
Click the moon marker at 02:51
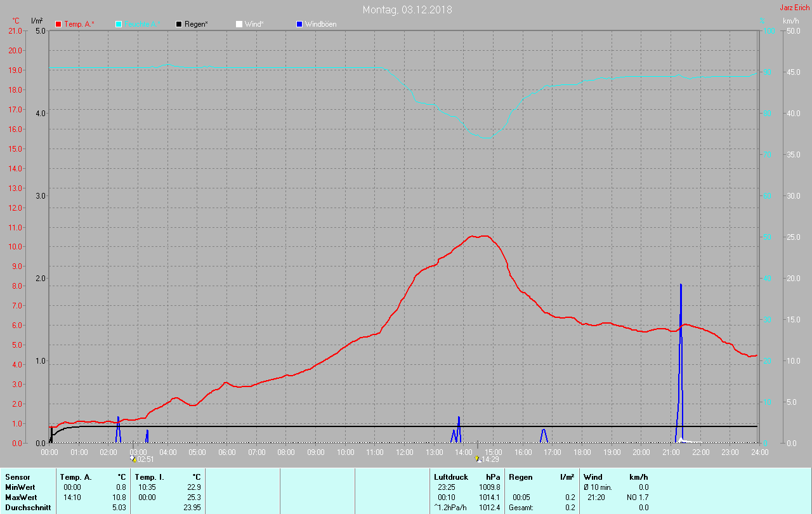pyautogui.click(x=133, y=458)
